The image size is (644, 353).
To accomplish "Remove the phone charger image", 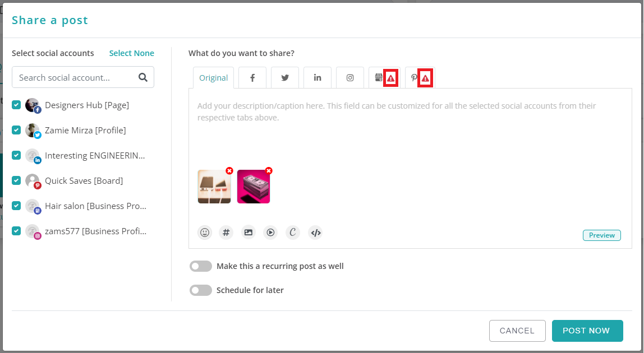I will [229, 171].
